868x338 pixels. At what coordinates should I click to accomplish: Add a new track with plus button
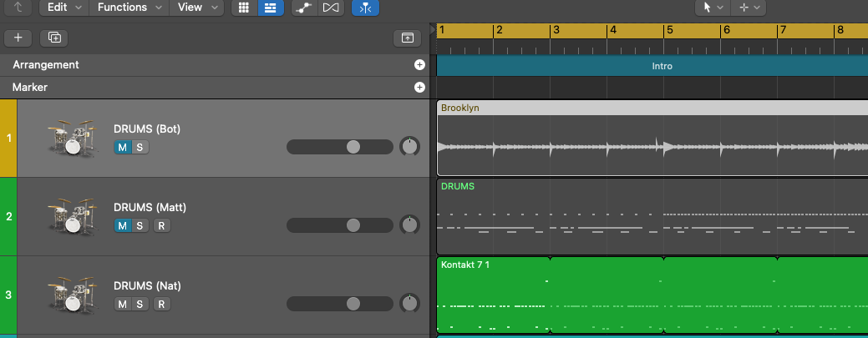coord(18,38)
